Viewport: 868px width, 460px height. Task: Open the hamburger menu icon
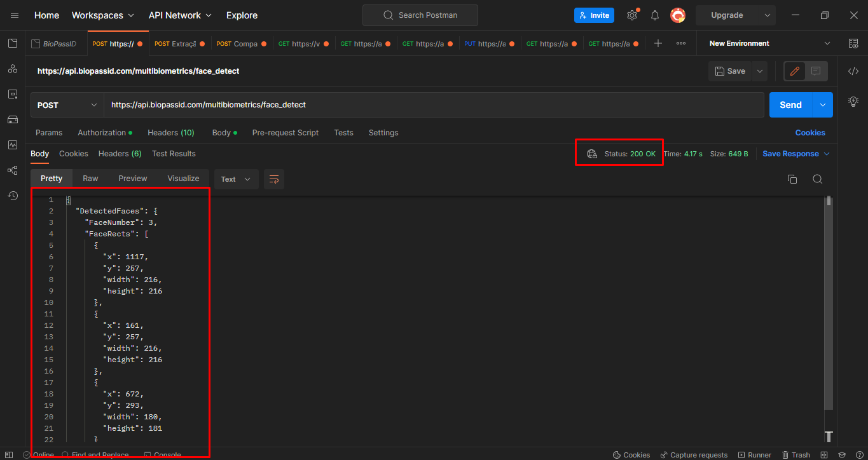[x=15, y=15]
